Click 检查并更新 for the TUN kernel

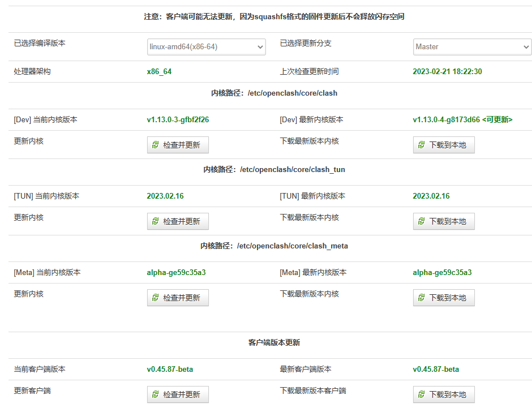tap(178, 221)
